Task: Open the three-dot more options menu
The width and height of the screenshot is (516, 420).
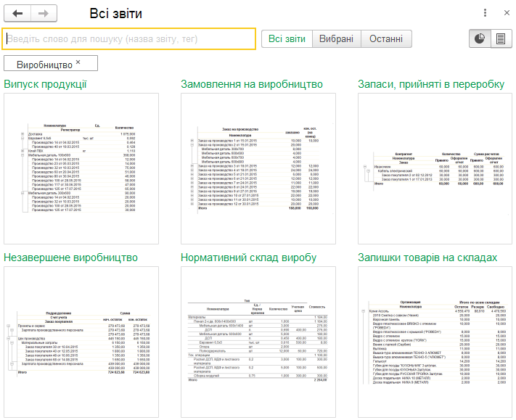Action: [485, 13]
